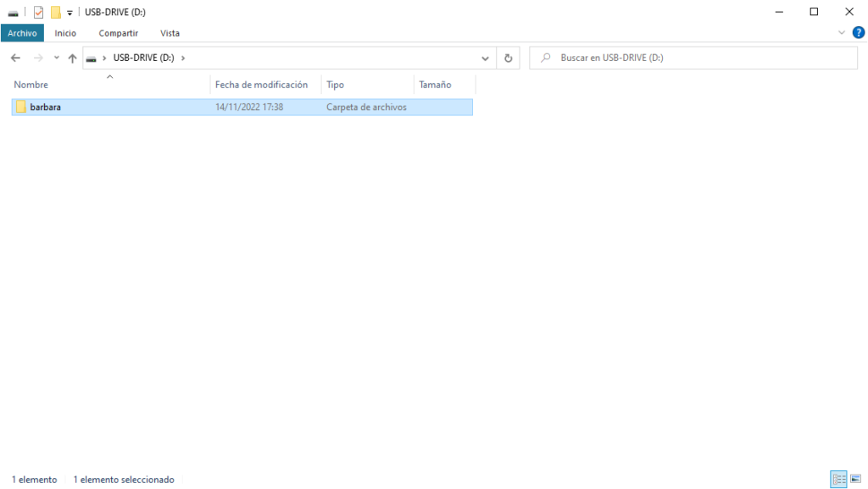Click the drive icon in the title bar
This screenshot has width=868, height=489.
pos(12,12)
